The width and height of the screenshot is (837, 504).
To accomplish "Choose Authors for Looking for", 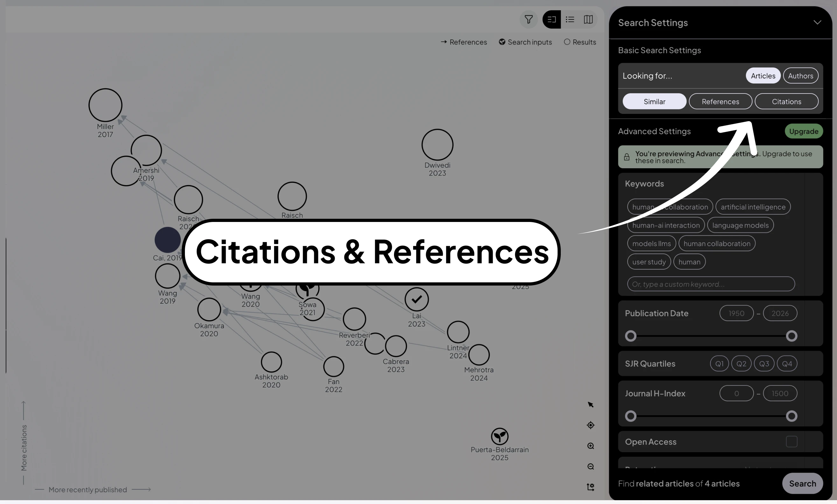I will click(x=801, y=76).
